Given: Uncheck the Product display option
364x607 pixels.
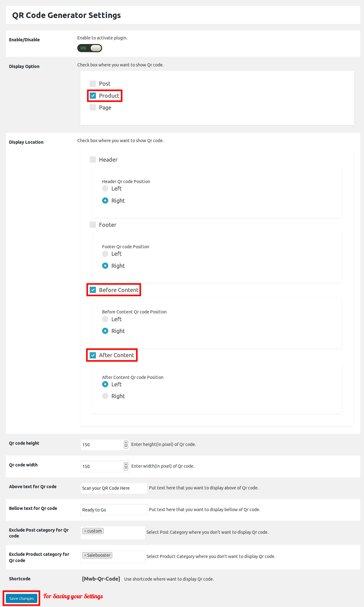Looking at the screenshot, I should tap(93, 96).
